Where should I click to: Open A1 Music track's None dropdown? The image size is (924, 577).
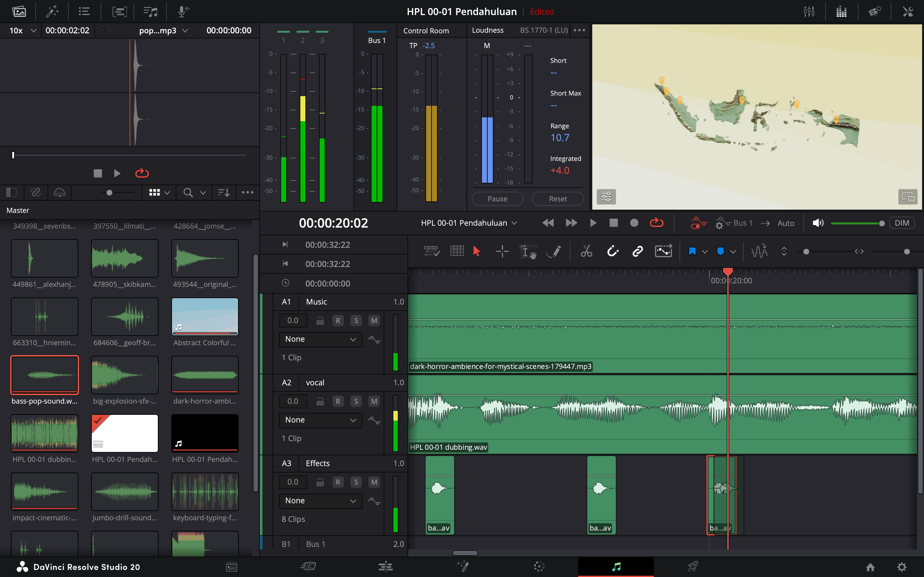pos(320,339)
